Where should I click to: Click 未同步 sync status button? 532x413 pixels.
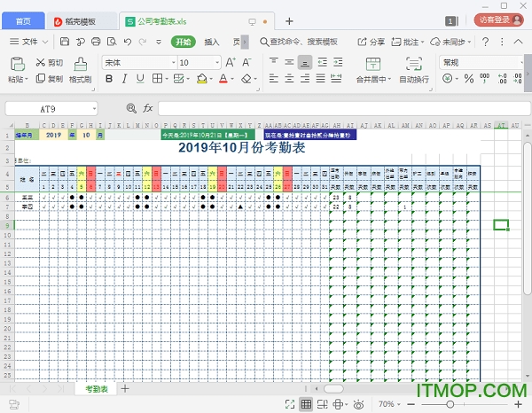450,42
